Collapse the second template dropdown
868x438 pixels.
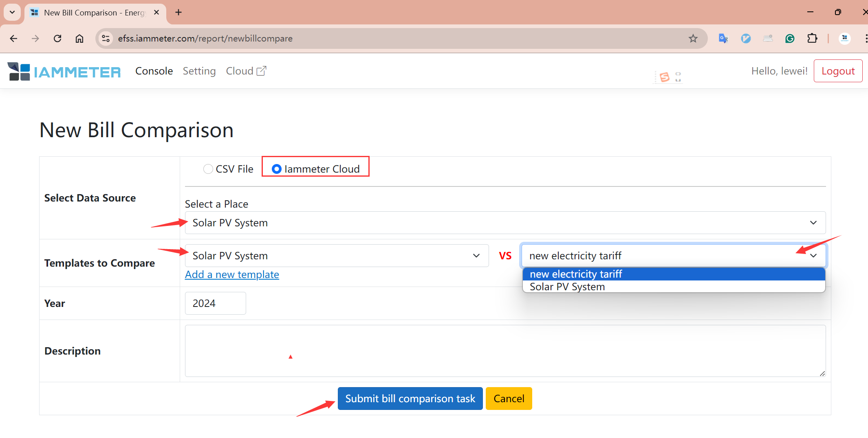pos(674,256)
